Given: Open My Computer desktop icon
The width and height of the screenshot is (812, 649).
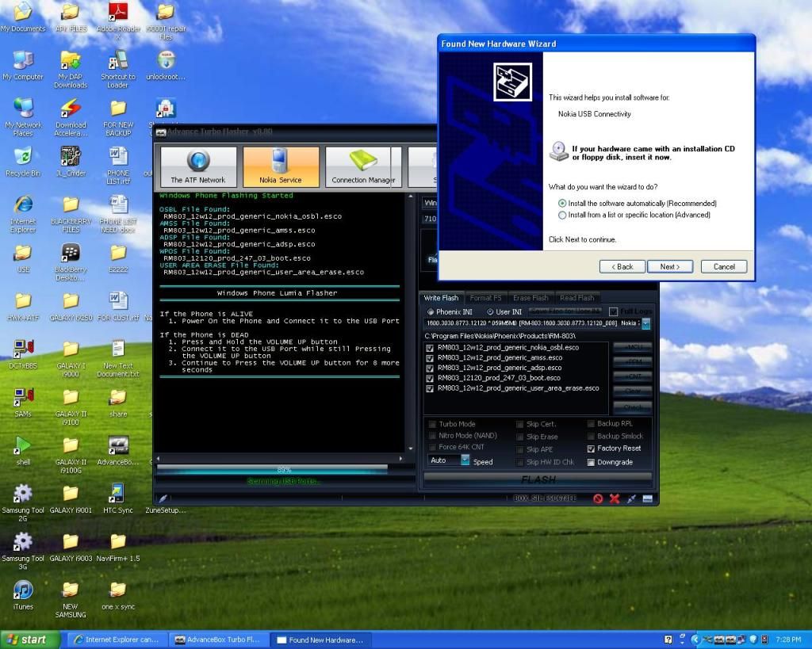Looking at the screenshot, I should (x=23, y=66).
